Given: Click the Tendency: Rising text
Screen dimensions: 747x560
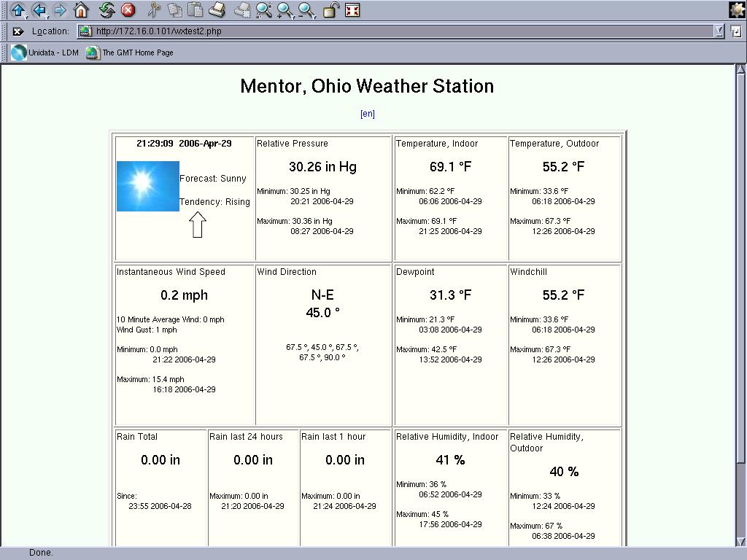Looking at the screenshot, I should click(215, 202).
